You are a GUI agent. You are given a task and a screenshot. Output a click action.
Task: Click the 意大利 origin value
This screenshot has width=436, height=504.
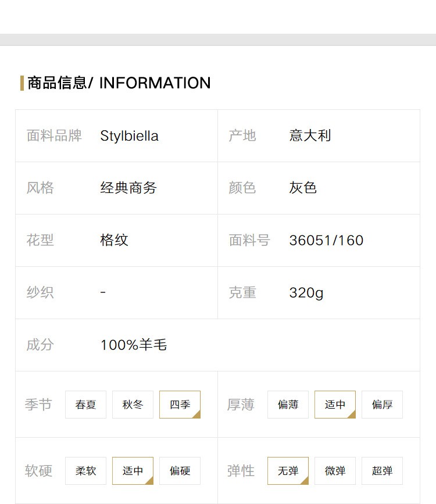tap(310, 135)
